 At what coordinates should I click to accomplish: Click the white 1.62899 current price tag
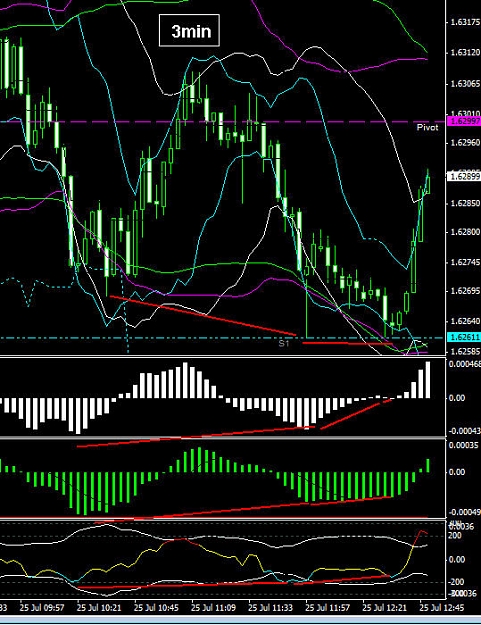coord(464,176)
